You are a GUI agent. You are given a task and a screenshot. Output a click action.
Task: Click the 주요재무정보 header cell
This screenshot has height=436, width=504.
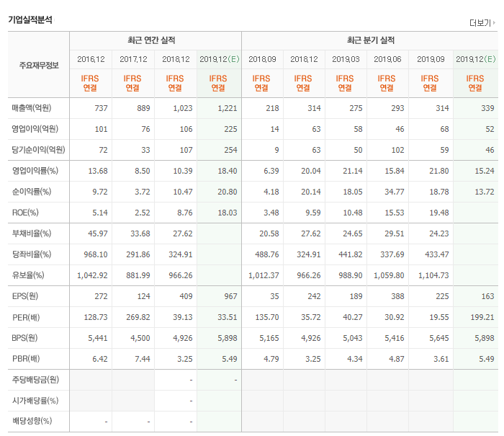tap(39, 66)
